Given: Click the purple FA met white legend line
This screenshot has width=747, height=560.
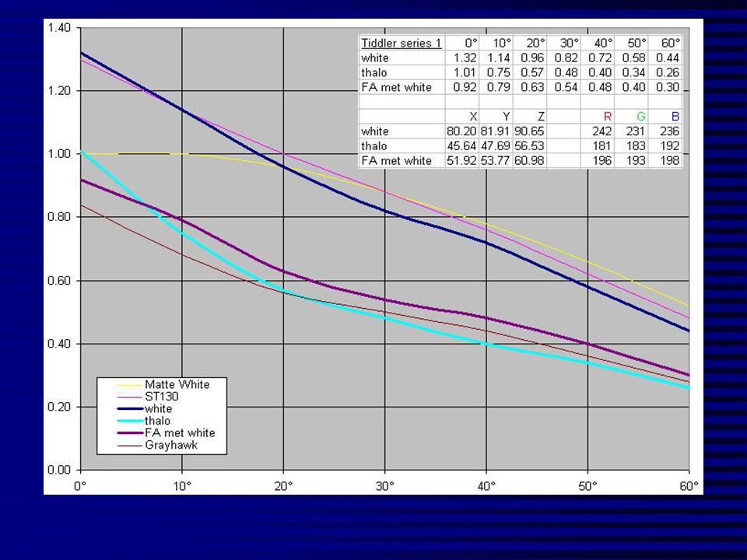Looking at the screenshot, I should 130,433.
